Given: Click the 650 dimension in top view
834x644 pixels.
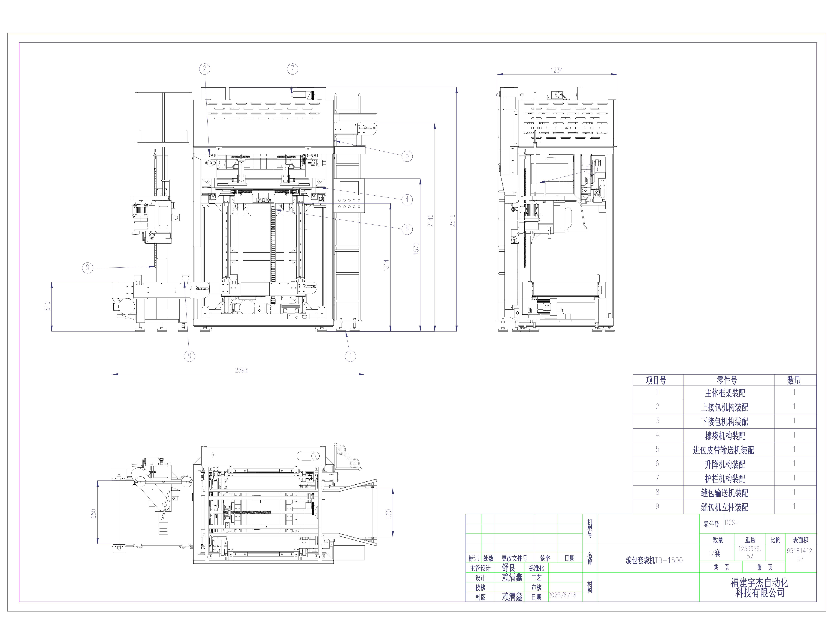Looking at the screenshot, I should pyautogui.click(x=94, y=513).
